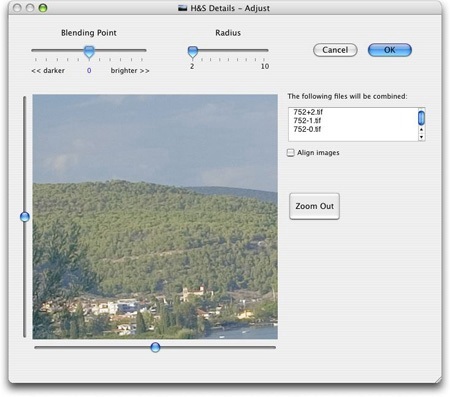Click the horizontal image pan slider knob
Image resolution: width=450 pixels, height=397 pixels.
tap(155, 347)
